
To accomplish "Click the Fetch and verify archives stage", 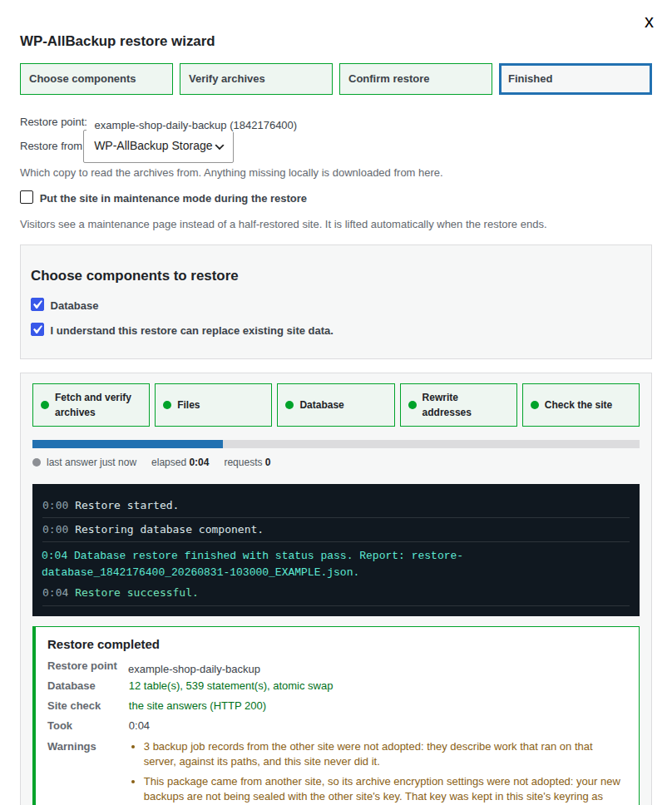I will 91,405.
